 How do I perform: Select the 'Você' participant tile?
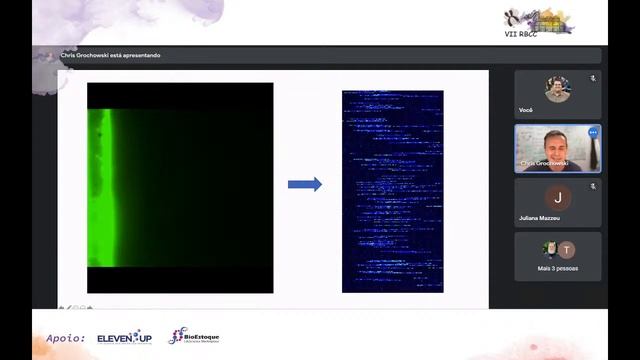pos(558,95)
